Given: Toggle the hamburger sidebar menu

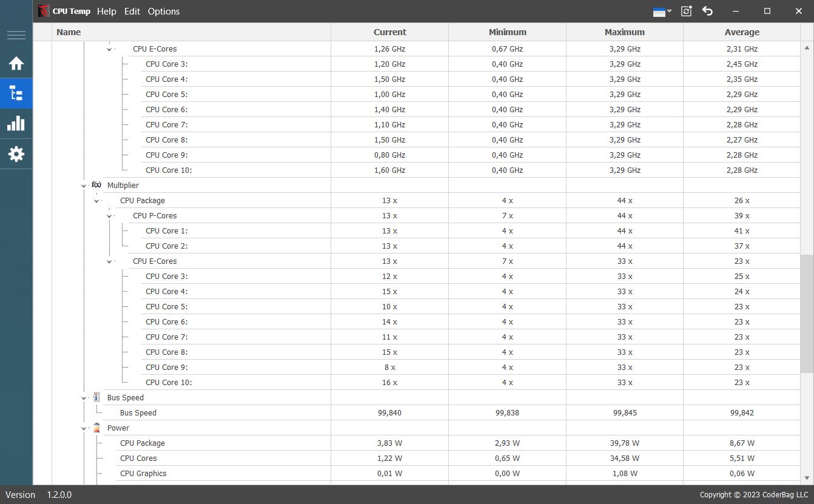Looking at the screenshot, I should point(16,35).
